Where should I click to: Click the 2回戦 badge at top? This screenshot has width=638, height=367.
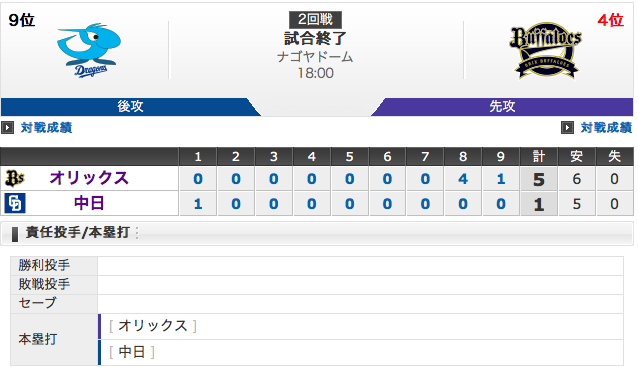point(315,19)
